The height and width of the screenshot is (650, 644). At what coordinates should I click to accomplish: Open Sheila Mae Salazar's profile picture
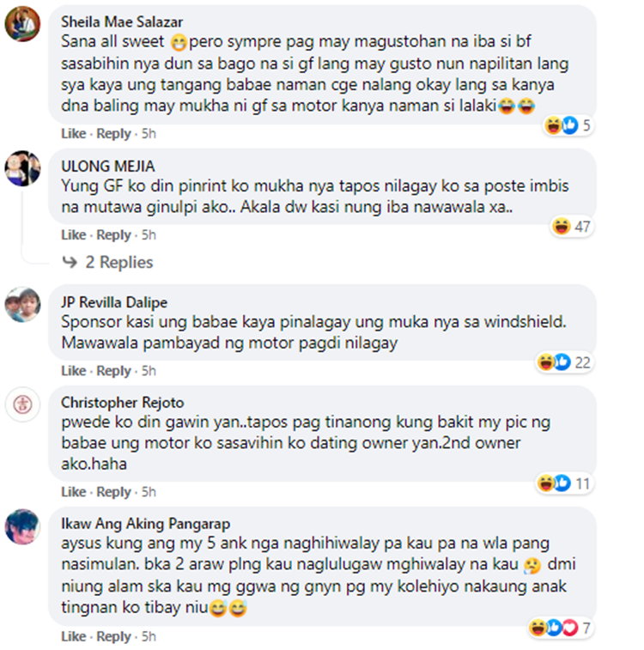[x=22, y=24]
